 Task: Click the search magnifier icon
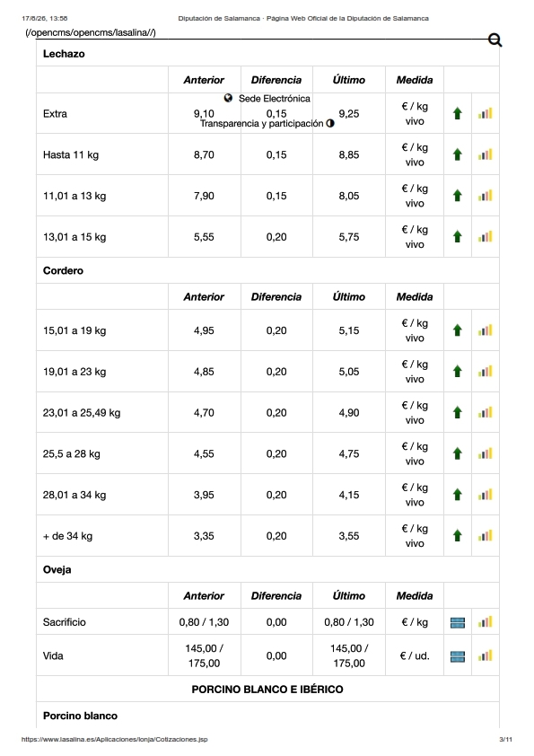click(495, 40)
